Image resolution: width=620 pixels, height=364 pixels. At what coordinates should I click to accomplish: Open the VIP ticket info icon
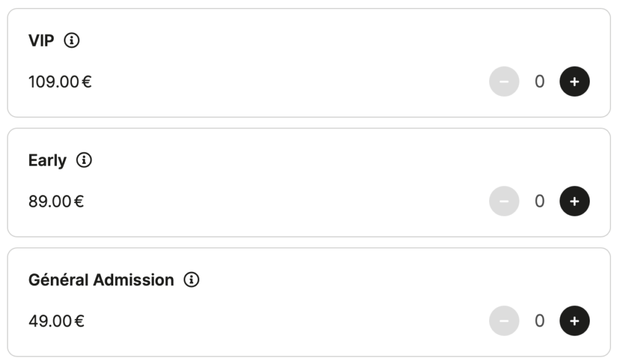(x=72, y=41)
